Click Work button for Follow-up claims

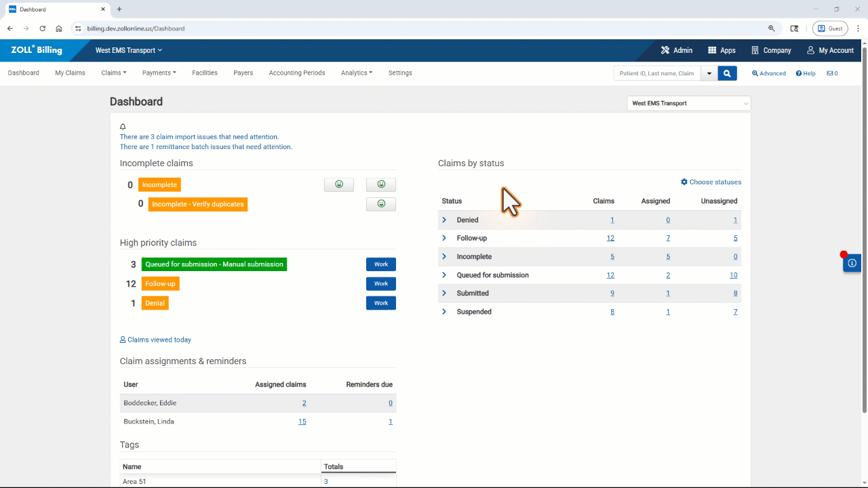pos(381,284)
